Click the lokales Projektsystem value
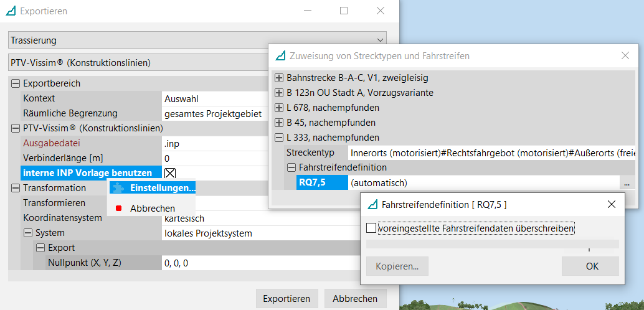This screenshot has height=310, width=644. click(261, 233)
